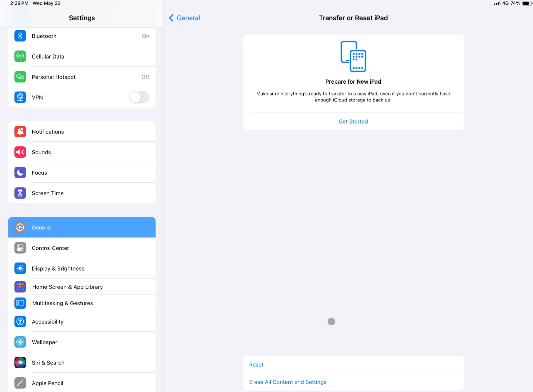
Task: Tap the Display & Brightness sun icon
Action: [x=20, y=268]
